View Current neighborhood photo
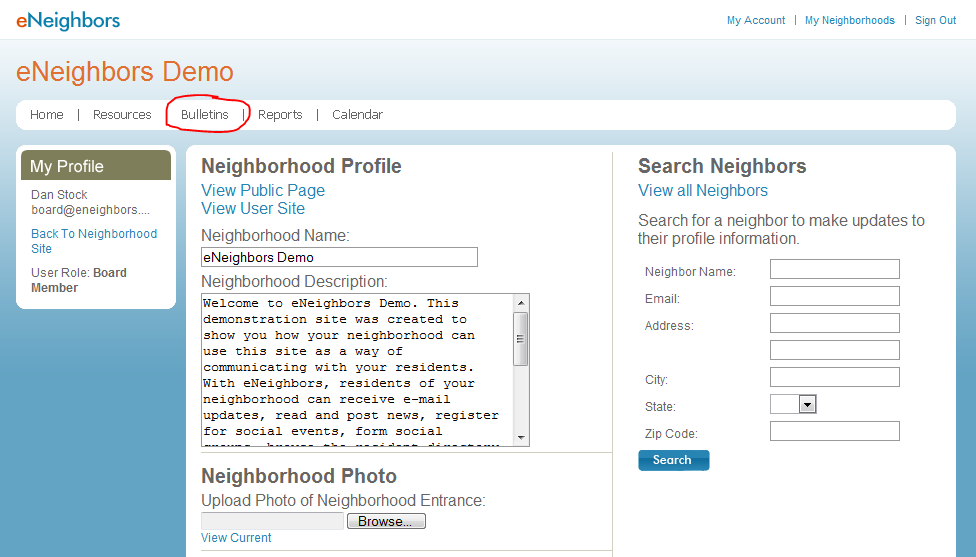 click(236, 538)
